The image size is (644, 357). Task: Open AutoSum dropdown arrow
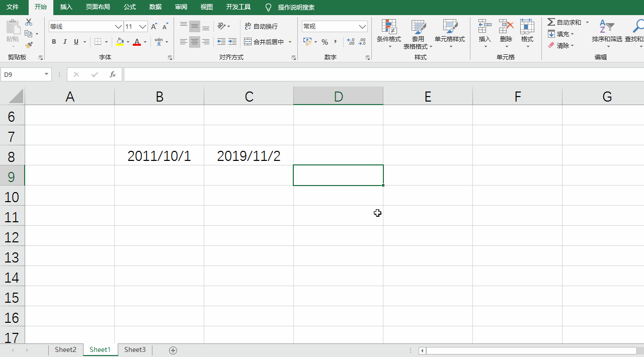tap(587, 22)
